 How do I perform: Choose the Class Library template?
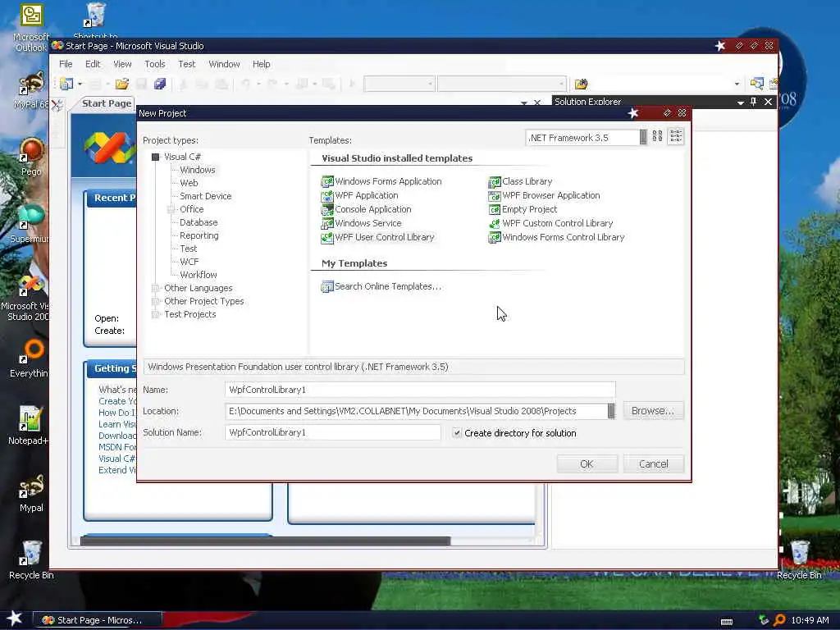[x=520, y=181]
